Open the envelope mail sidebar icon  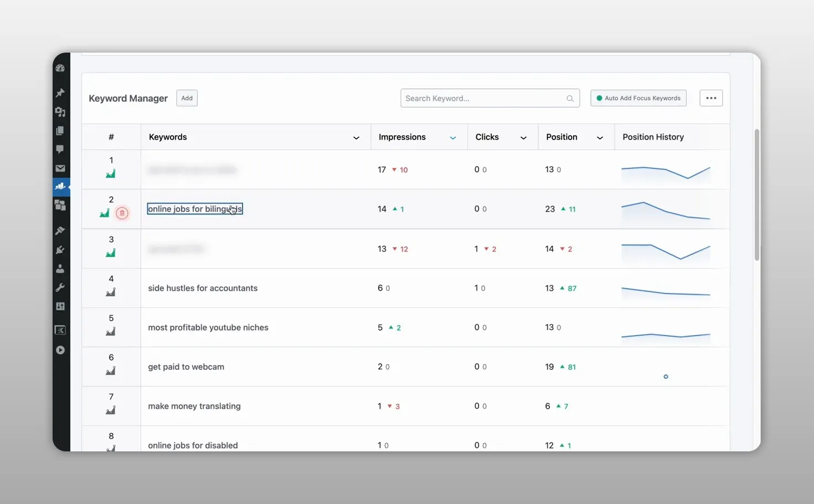point(60,168)
